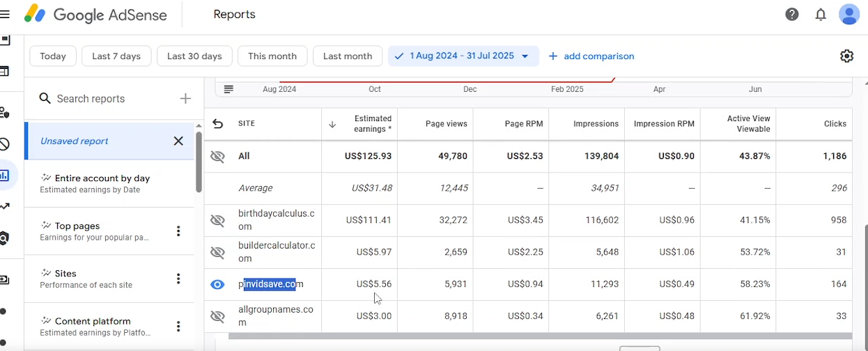The image size is (868, 351).
Task: Click US$125.93 total earnings cell
Action: (x=368, y=157)
